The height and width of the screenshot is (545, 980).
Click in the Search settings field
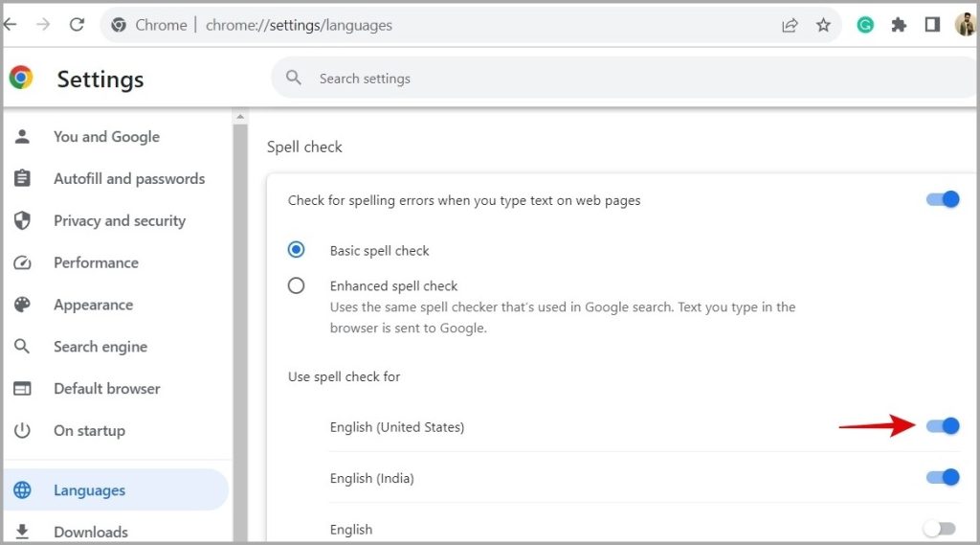(625, 79)
